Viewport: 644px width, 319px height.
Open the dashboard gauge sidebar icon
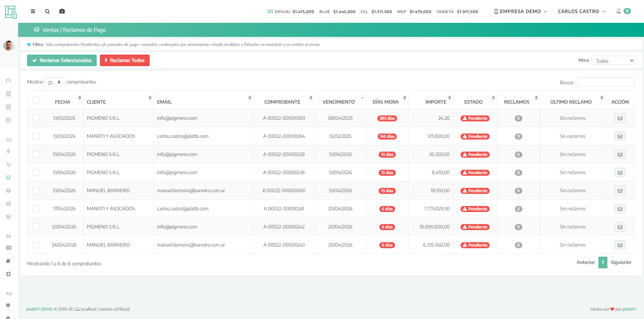tap(8, 81)
